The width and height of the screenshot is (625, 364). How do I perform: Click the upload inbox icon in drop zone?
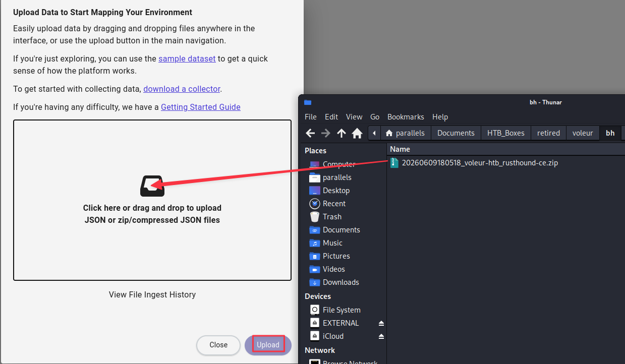click(152, 186)
